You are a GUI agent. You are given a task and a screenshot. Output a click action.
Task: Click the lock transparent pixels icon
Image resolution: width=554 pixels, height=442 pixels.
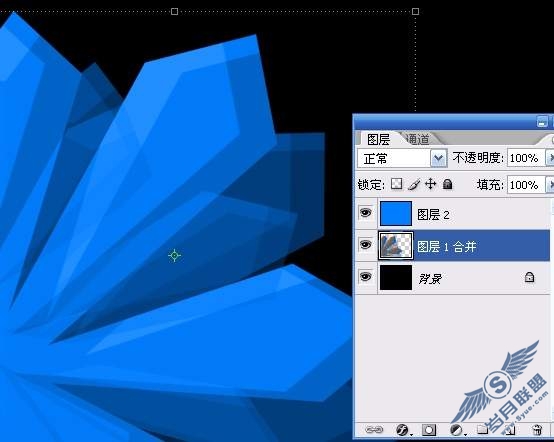(x=396, y=184)
